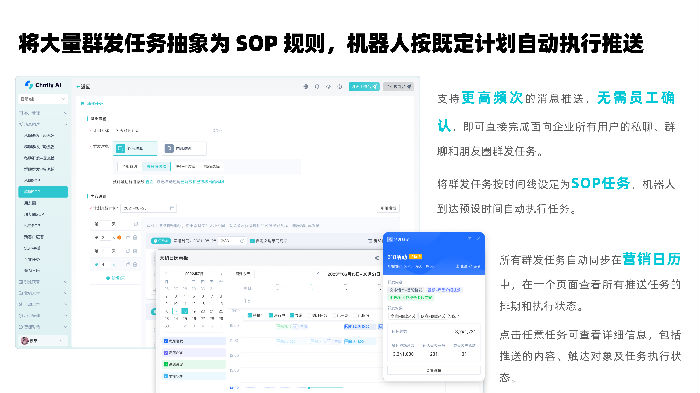The image size is (700, 393).
Task: Click the last round icon in the header toolbar
Action: pos(340,87)
